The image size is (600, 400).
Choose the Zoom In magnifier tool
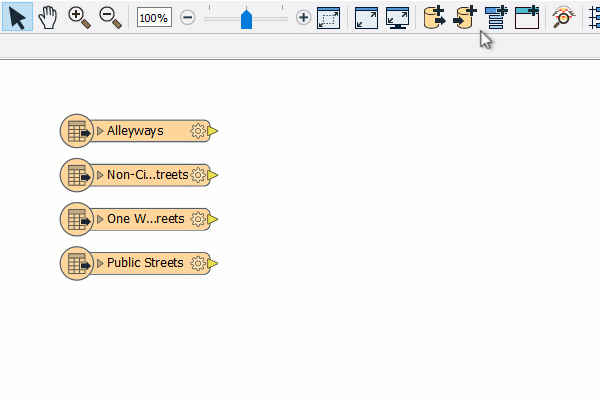click(x=79, y=18)
